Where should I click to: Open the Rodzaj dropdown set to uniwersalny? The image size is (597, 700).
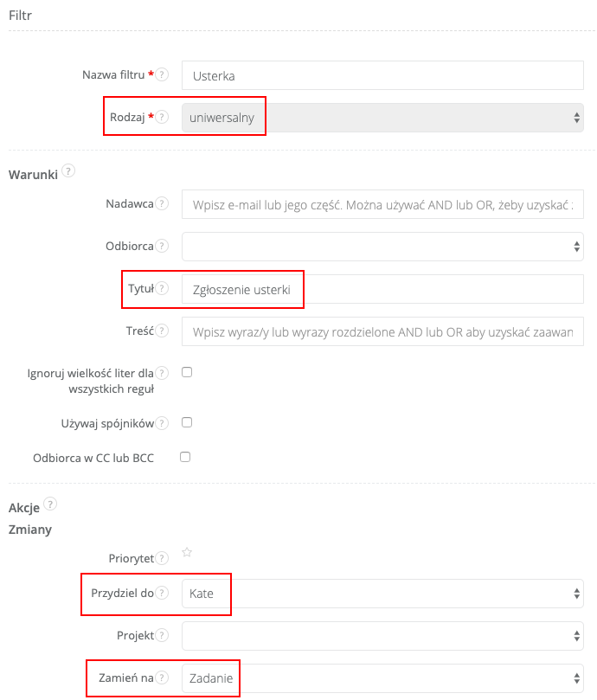(382, 118)
